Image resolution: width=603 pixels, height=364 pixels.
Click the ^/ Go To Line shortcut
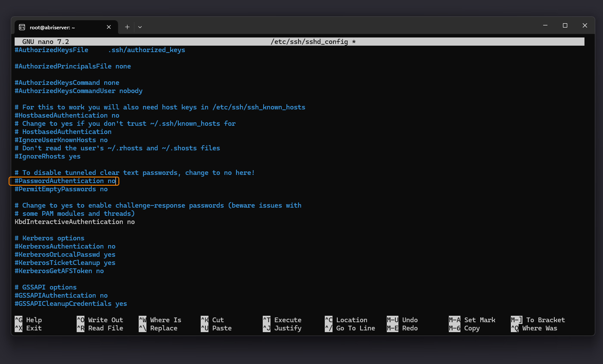pos(350,328)
